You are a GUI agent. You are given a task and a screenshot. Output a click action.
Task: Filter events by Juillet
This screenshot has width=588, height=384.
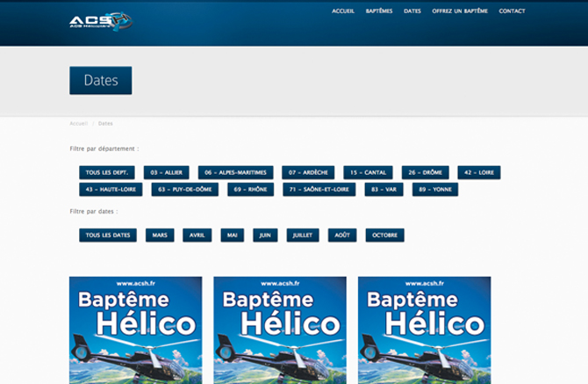tap(303, 235)
